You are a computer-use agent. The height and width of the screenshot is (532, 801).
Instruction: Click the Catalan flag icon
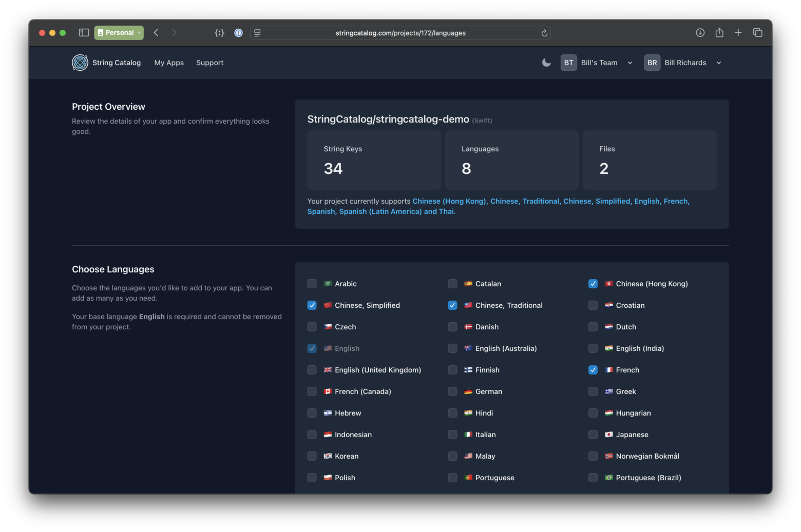[x=468, y=284]
